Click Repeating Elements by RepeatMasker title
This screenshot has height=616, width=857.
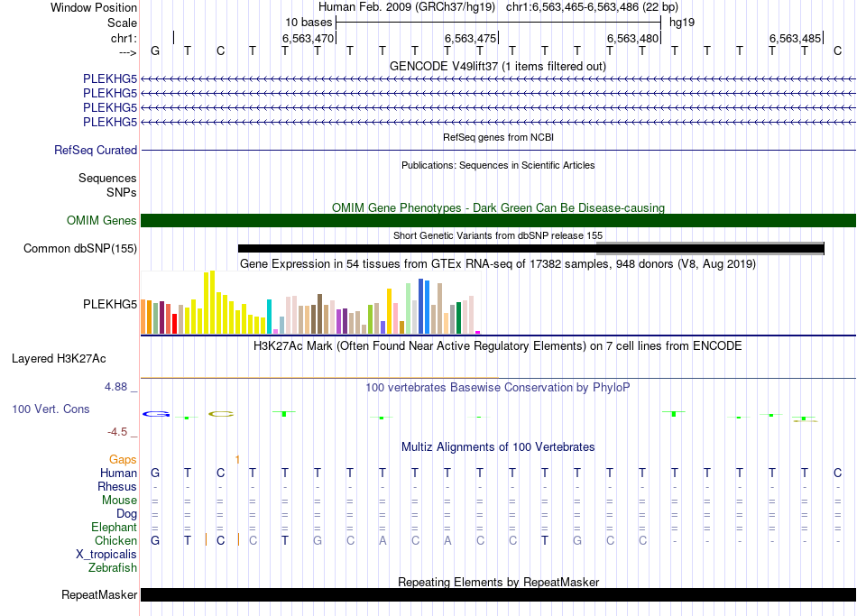[x=498, y=582]
